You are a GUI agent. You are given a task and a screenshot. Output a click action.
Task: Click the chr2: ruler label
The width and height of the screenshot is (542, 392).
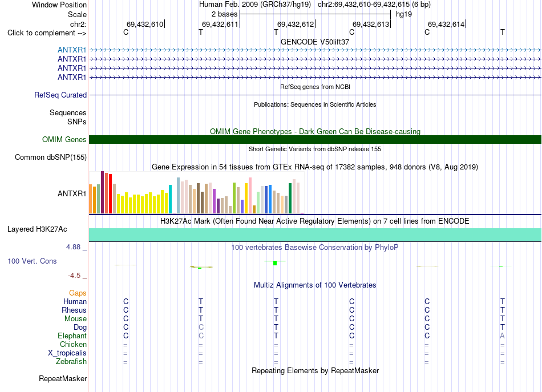(78, 24)
